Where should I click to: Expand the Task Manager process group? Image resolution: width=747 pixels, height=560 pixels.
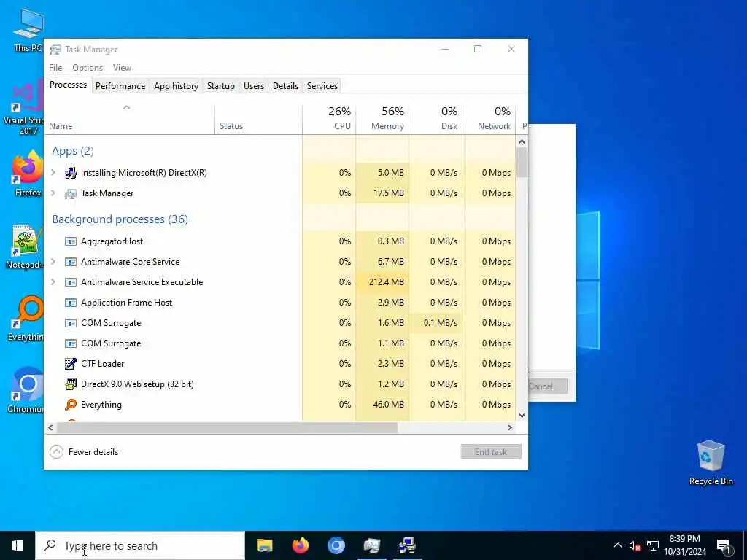(53, 193)
